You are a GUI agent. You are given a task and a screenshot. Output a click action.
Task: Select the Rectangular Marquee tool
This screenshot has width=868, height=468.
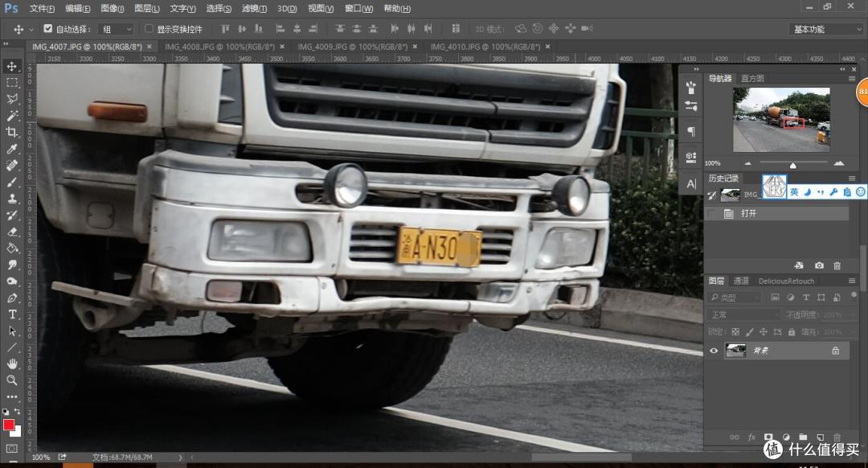(x=12, y=83)
